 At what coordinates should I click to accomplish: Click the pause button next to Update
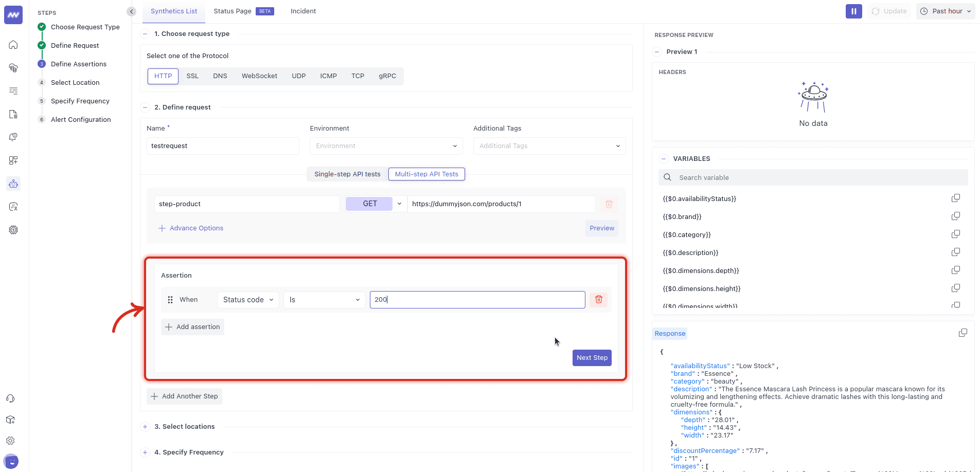point(853,11)
